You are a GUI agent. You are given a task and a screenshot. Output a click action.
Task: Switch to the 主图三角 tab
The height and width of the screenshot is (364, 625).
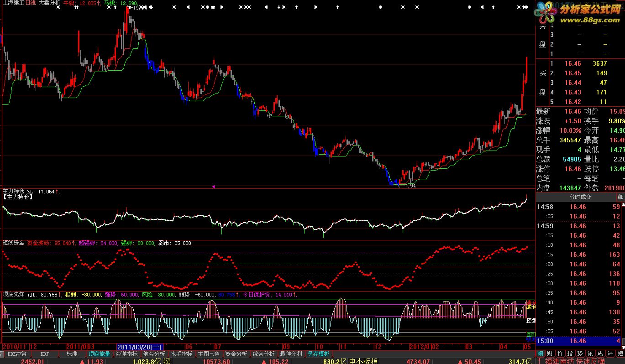click(x=209, y=354)
